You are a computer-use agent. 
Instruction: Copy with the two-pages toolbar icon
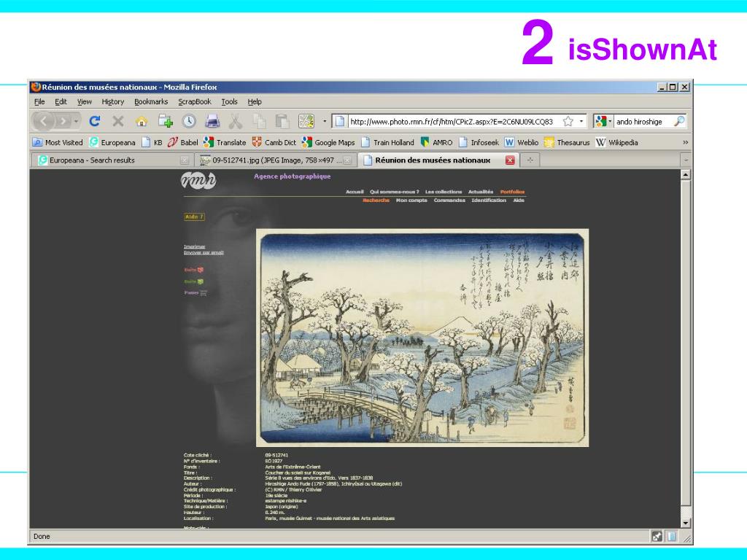tap(259, 122)
